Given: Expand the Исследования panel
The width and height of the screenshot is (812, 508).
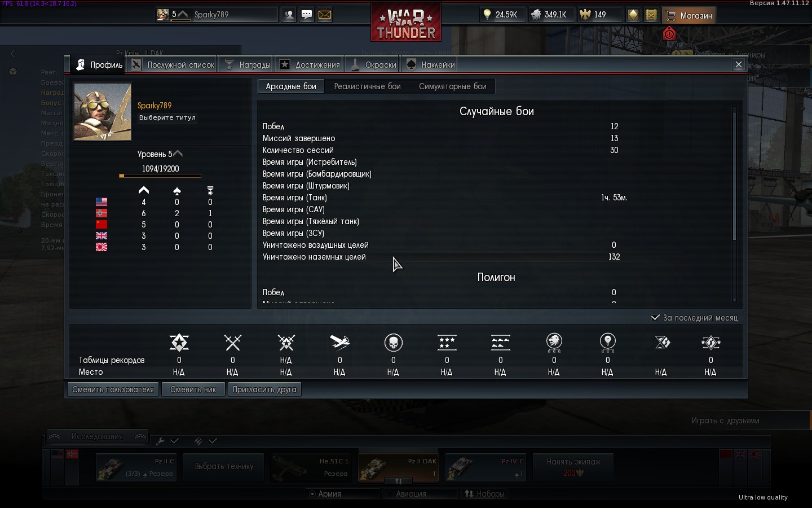Looking at the screenshot, I should [98, 436].
